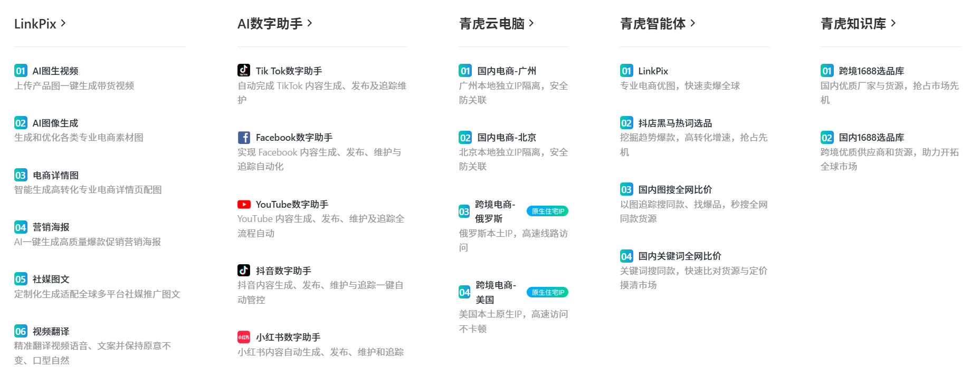Click the 03 badge beside 国内图搜全网比价
980x376 pixels.
click(626, 189)
